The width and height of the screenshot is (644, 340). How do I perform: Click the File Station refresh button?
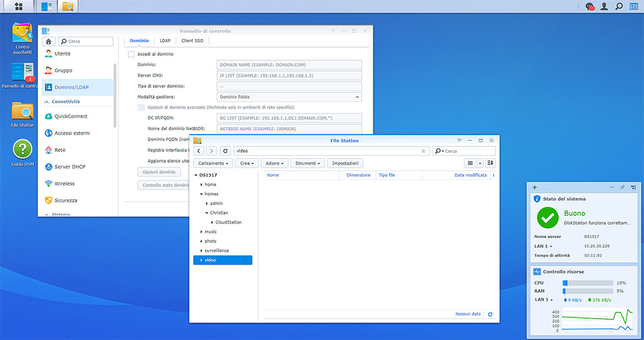pos(225,151)
